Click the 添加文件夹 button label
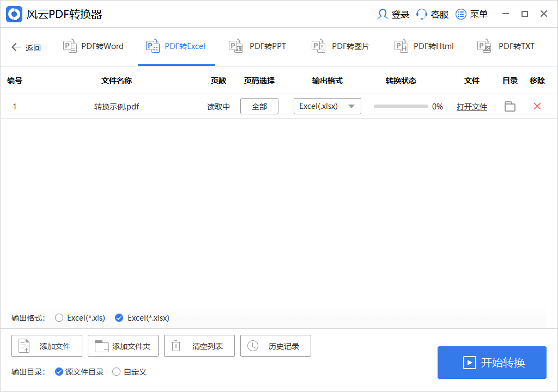Screen dimensions: 558x392 tap(131, 346)
